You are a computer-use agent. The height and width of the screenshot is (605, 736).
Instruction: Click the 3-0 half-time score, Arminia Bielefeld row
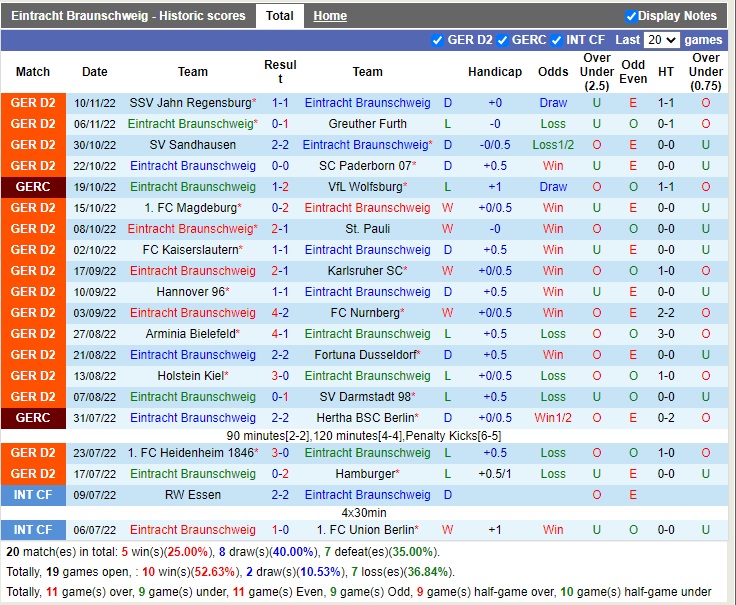(x=666, y=334)
